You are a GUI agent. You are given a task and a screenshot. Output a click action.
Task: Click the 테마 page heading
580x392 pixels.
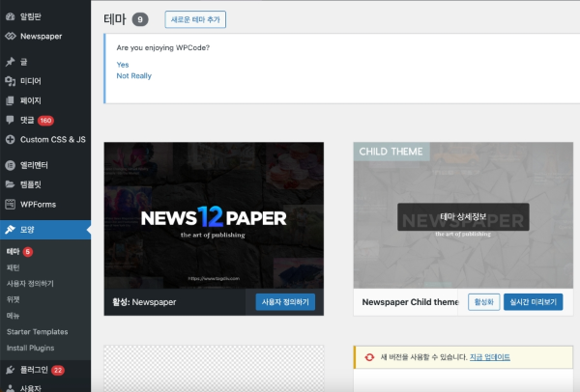coord(115,19)
